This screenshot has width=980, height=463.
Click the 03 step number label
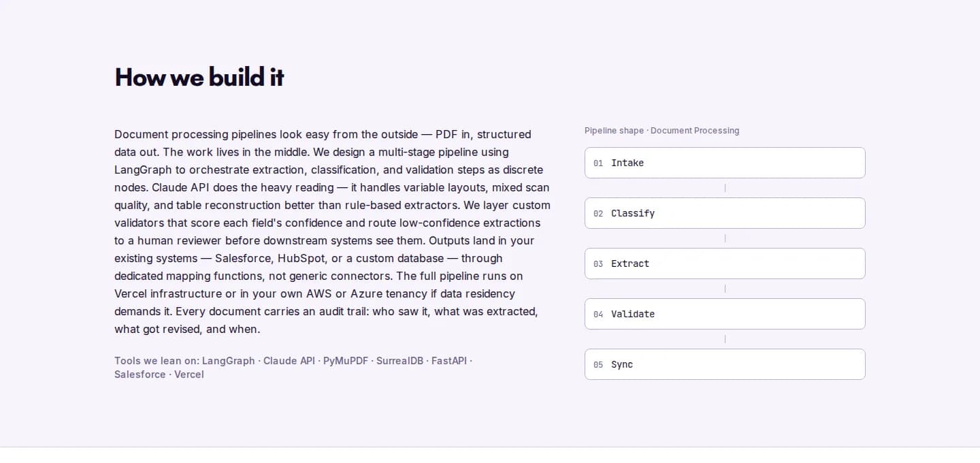[x=598, y=264]
